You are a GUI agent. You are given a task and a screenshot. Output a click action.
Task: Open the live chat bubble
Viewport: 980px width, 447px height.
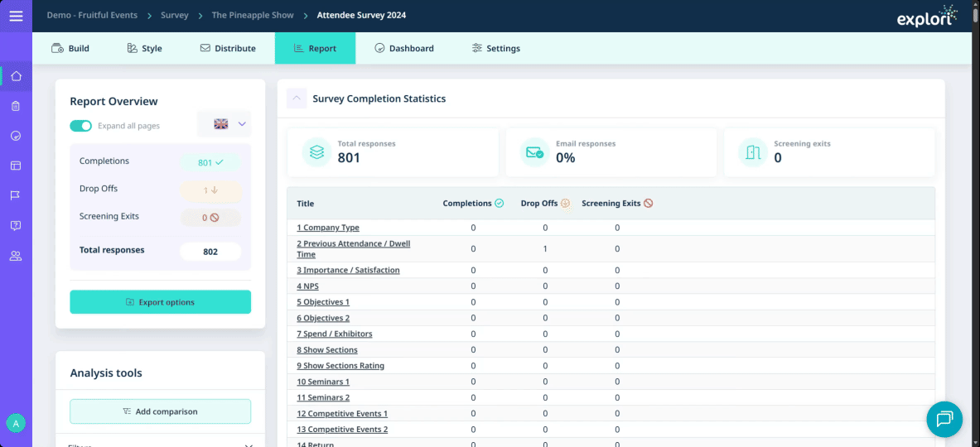click(x=944, y=419)
